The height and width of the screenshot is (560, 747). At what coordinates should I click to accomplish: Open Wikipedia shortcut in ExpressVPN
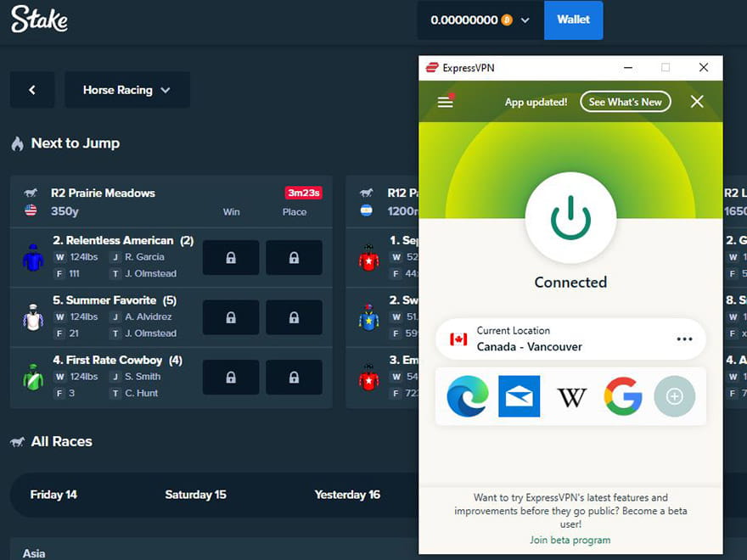coord(571,397)
